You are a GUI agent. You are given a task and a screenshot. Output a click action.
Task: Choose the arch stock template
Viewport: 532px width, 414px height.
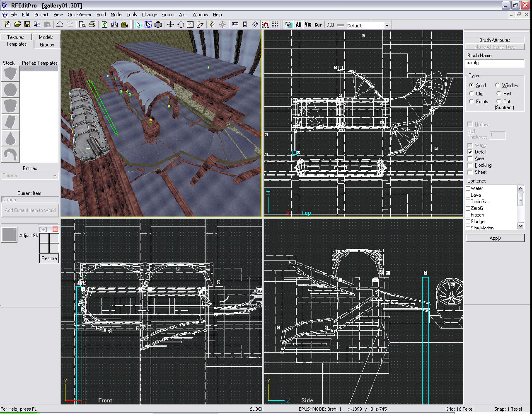(x=10, y=154)
